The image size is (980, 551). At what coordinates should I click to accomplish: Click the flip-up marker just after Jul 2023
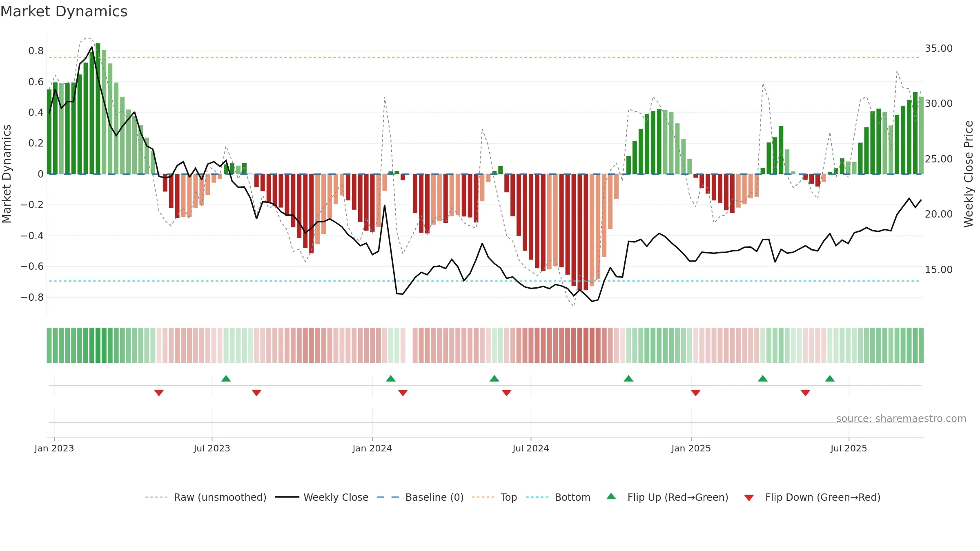(x=226, y=378)
